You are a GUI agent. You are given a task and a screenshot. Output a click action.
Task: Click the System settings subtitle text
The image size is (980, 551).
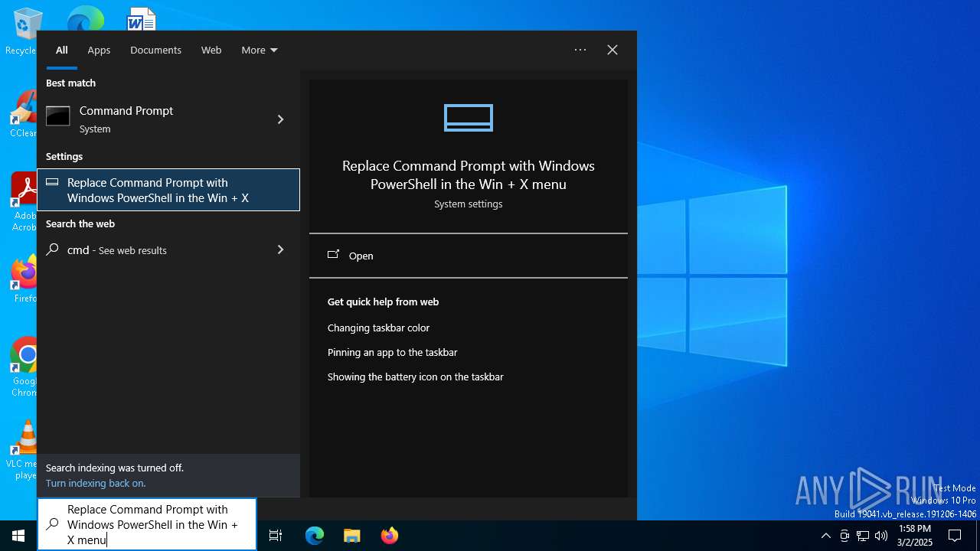(x=469, y=204)
